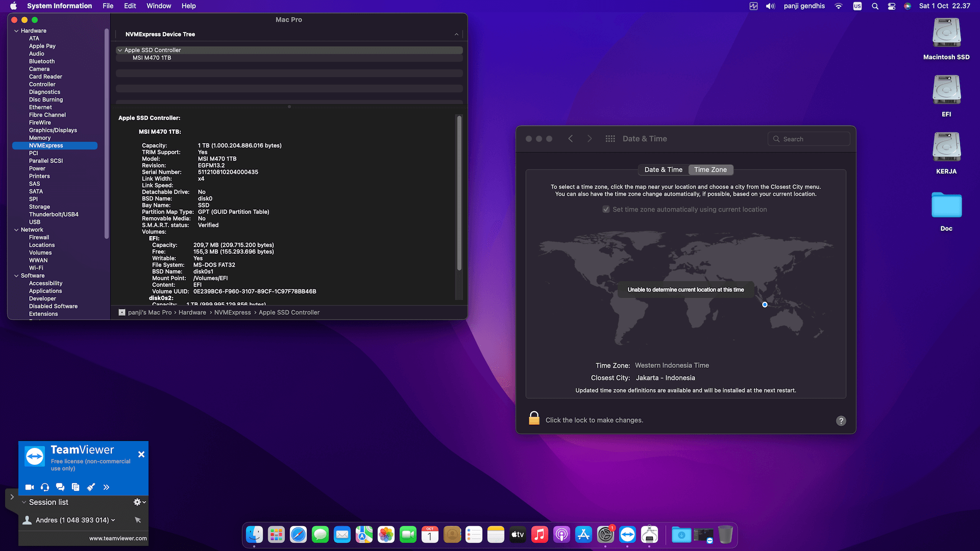The height and width of the screenshot is (551, 980).
Task: Click the lock to make changes
Action: (x=534, y=418)
